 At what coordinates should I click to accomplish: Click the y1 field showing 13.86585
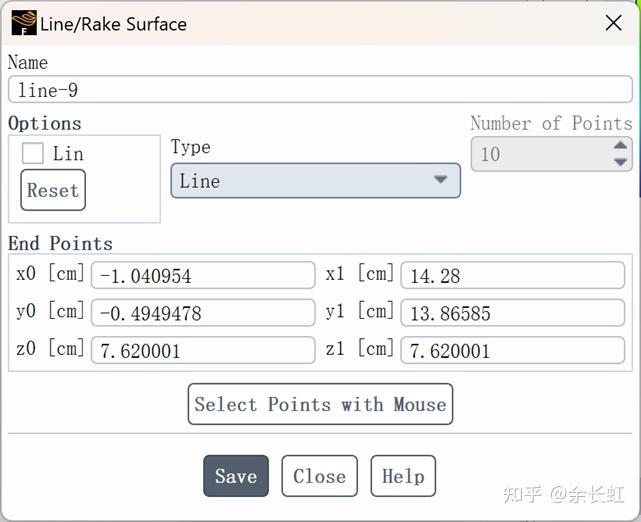pyautogui.click(x=512, y=313)
